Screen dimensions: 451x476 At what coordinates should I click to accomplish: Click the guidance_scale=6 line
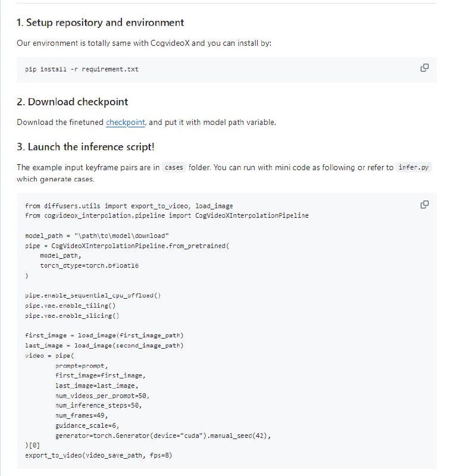click(87, 425)
